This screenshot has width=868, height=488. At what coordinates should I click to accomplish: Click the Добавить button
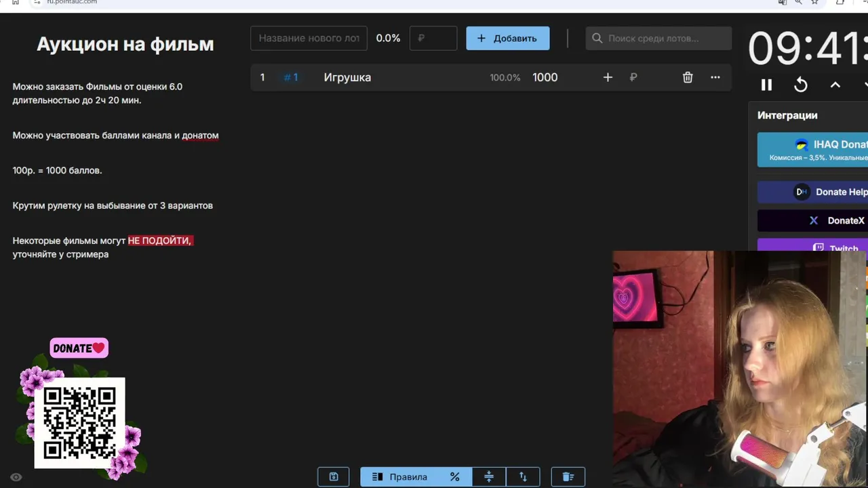[x=508, y=38]
